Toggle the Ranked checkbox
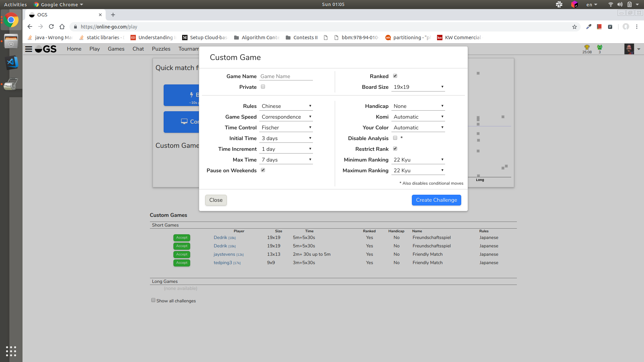Screen dimensions: 644x362 395,76
